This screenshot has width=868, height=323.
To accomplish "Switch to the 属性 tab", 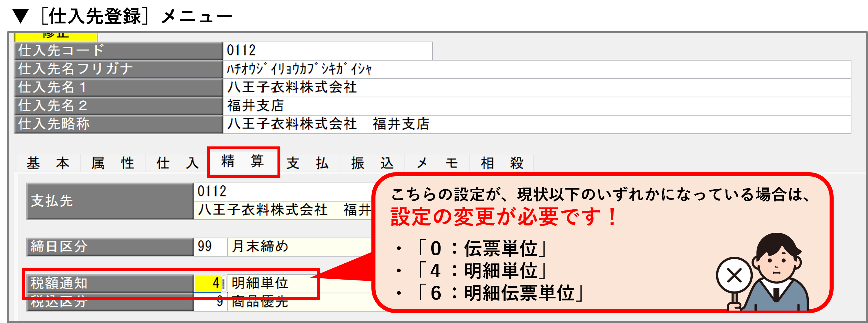I will (113, 163).
